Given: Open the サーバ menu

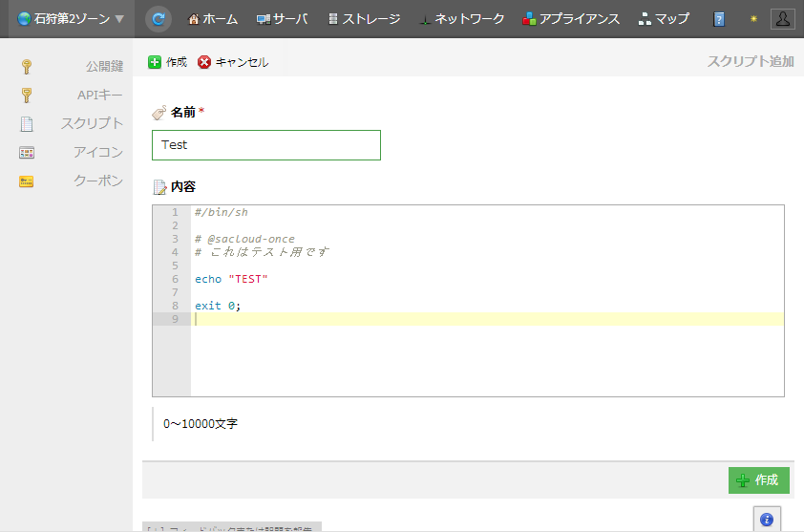Looking at the screenshot, I should 282,19.
